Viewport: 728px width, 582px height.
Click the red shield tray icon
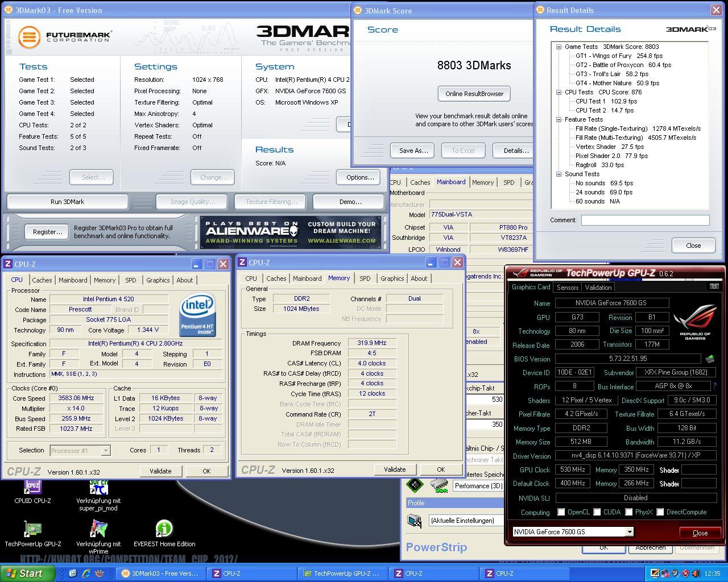685,573
